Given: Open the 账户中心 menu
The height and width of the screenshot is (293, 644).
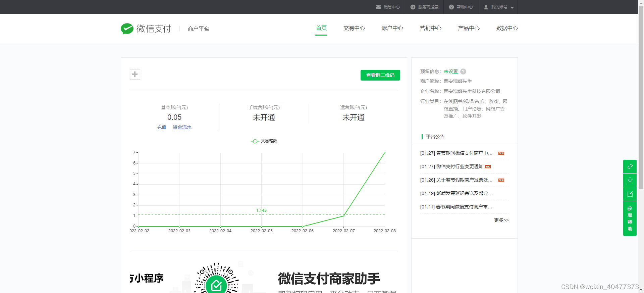Looking at the screenshot, I should point(392,28).
